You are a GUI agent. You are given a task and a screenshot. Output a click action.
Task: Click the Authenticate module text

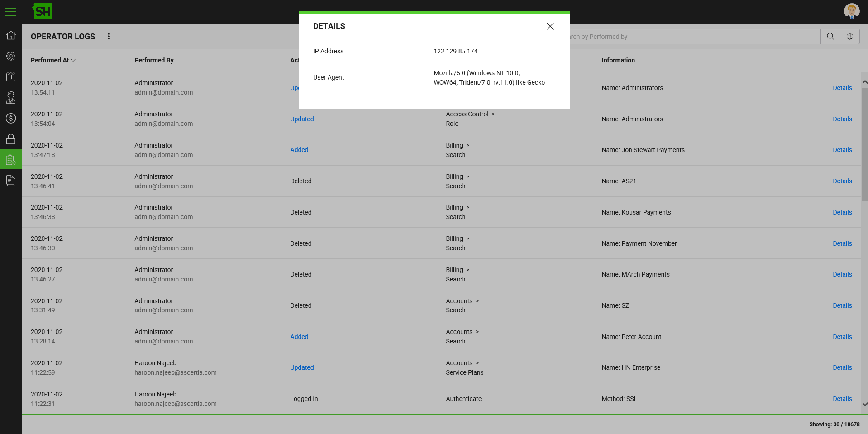pyautogui.click(x=464, y=399)
